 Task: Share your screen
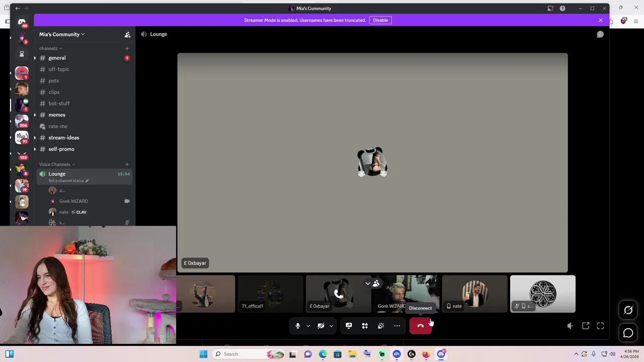pos(349,326)
